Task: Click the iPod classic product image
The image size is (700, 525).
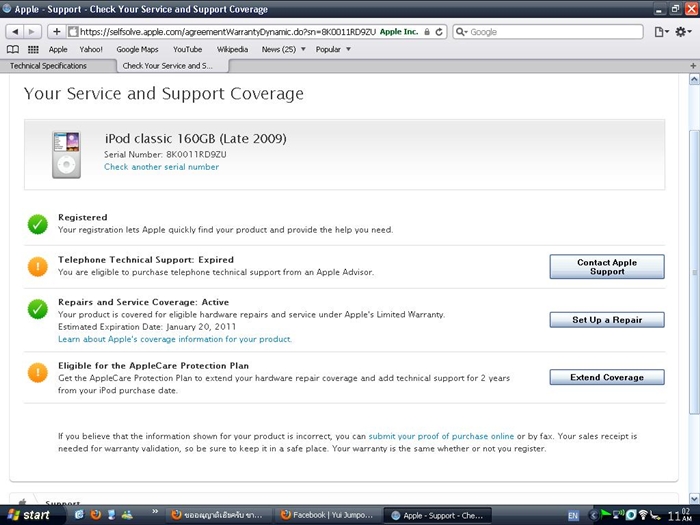Action: click(x=66, y=154)
